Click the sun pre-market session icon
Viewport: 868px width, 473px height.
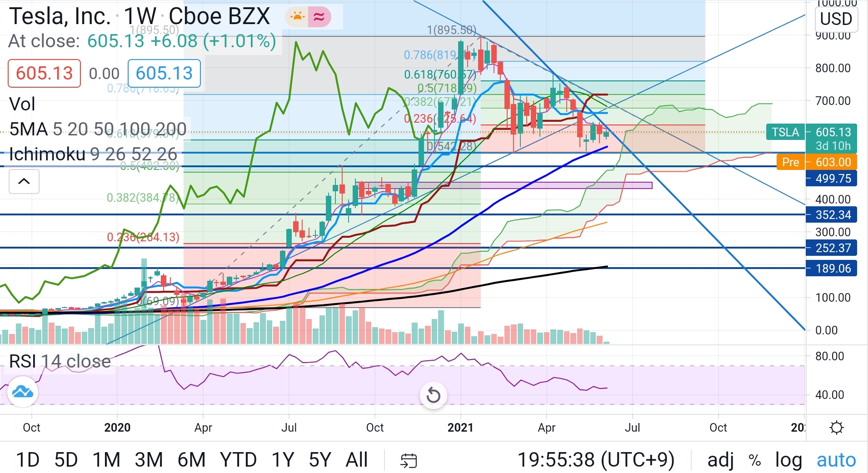297,17
